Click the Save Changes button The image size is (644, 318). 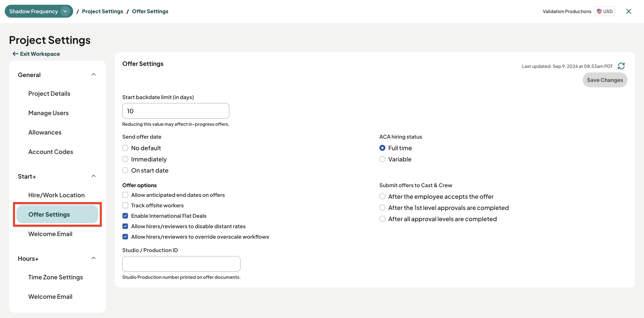pos(605,80)
